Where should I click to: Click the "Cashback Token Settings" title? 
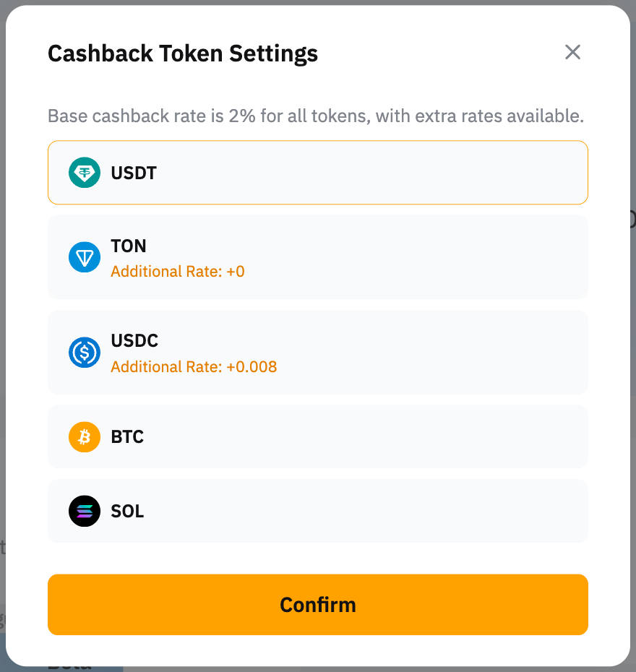(x=183, y=53)
